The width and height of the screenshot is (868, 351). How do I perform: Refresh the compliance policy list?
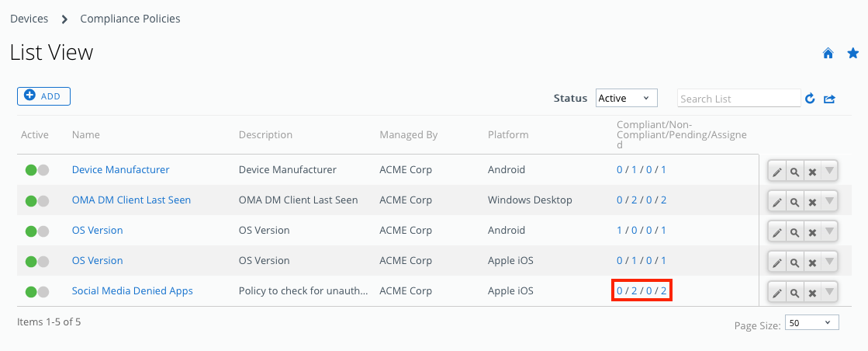click(810, 99)
